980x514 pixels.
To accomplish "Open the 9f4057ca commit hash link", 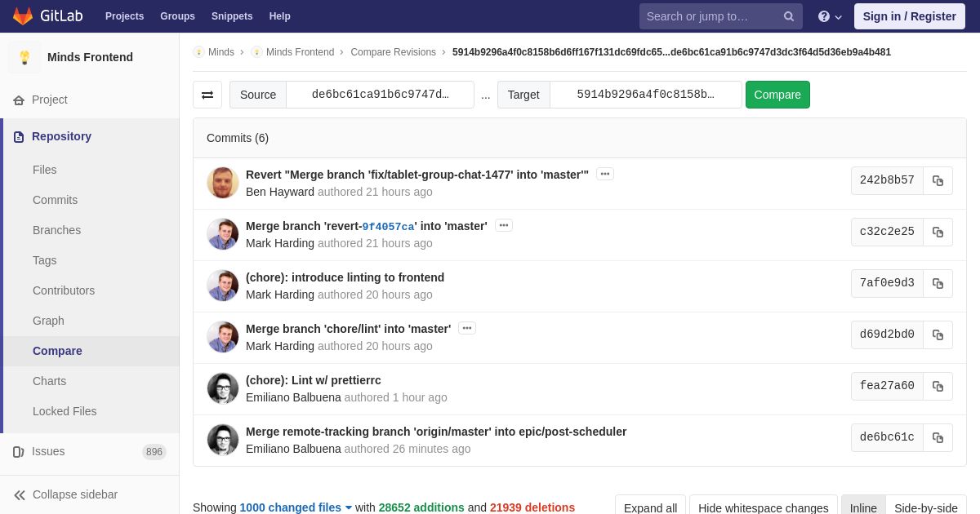I will [x=388, y=227].
